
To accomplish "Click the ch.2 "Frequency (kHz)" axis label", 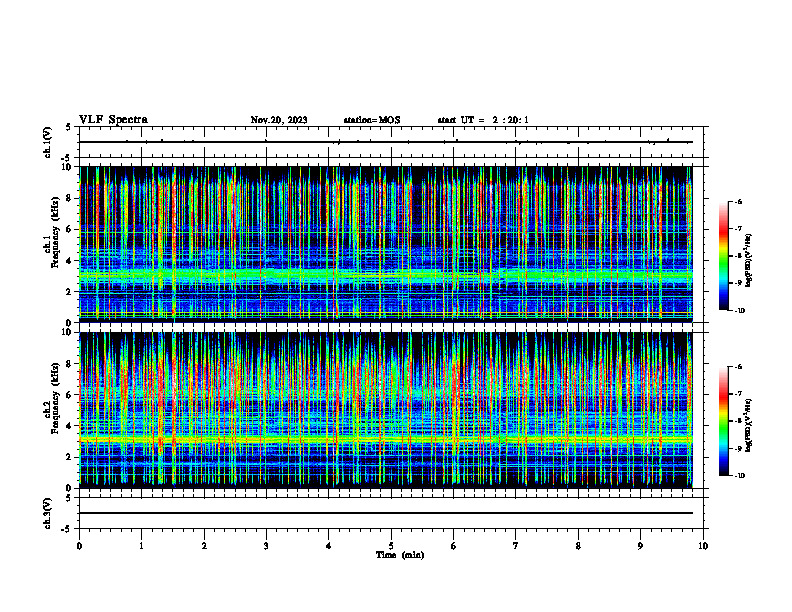I will [x=55, y=398].
